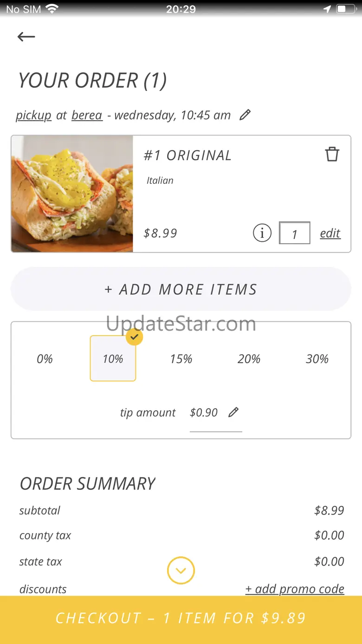This screenshot has width=362, height=644.
Task: Delete the #1 Original item with trash icon
Action: (332, 154)
